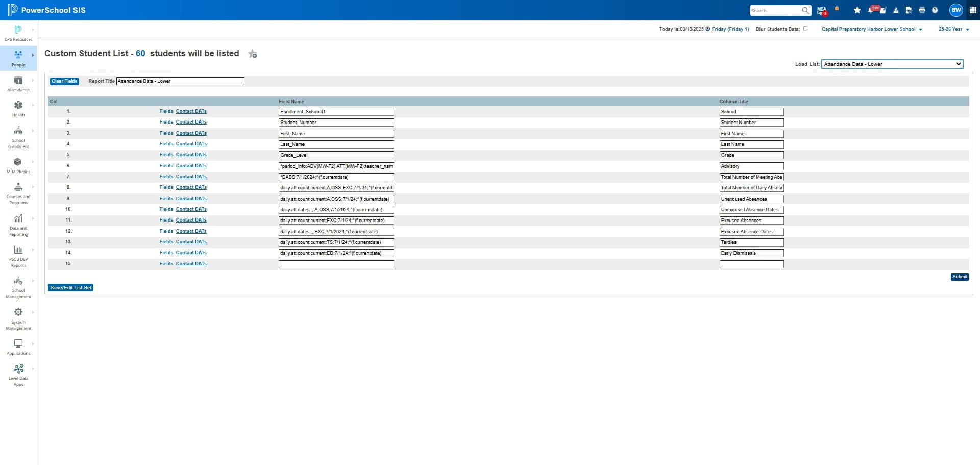
Task: Open School Management in the sidebar
Action: coord(18,287)
